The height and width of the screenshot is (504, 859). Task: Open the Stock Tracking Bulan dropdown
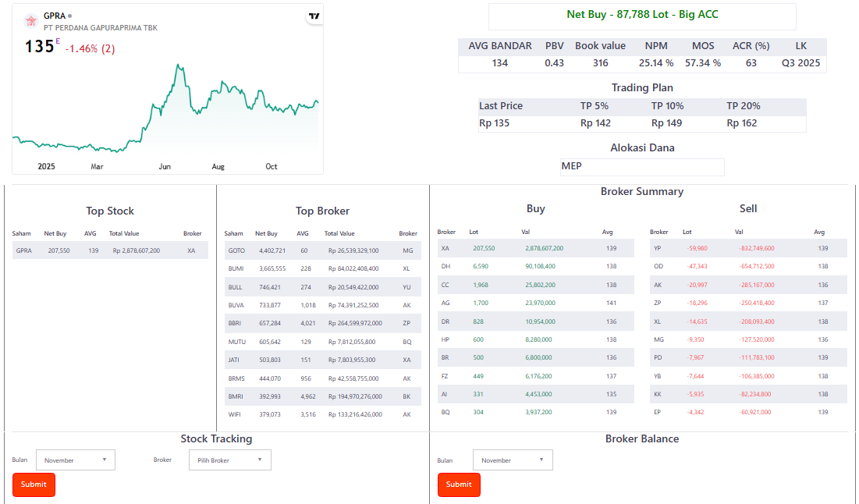[76, 460]
